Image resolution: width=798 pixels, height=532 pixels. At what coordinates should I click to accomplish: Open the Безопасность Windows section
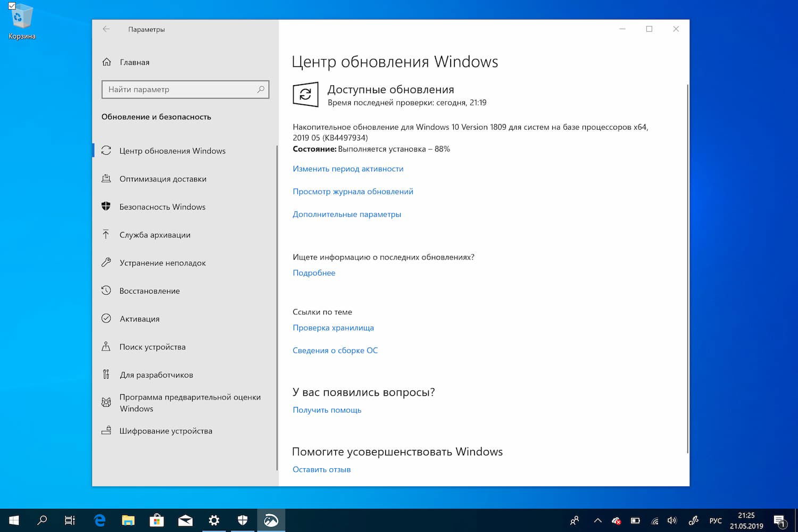click(x=162, y=206)
